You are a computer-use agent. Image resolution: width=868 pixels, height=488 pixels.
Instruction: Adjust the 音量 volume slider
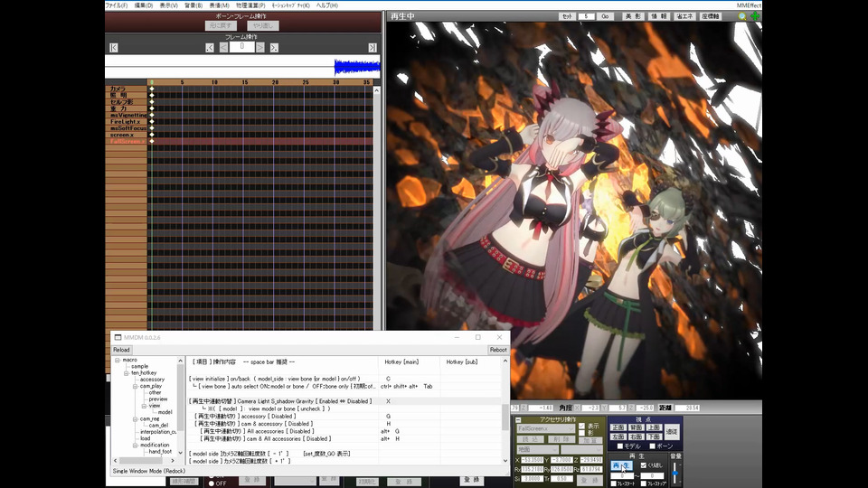[675, 473]
